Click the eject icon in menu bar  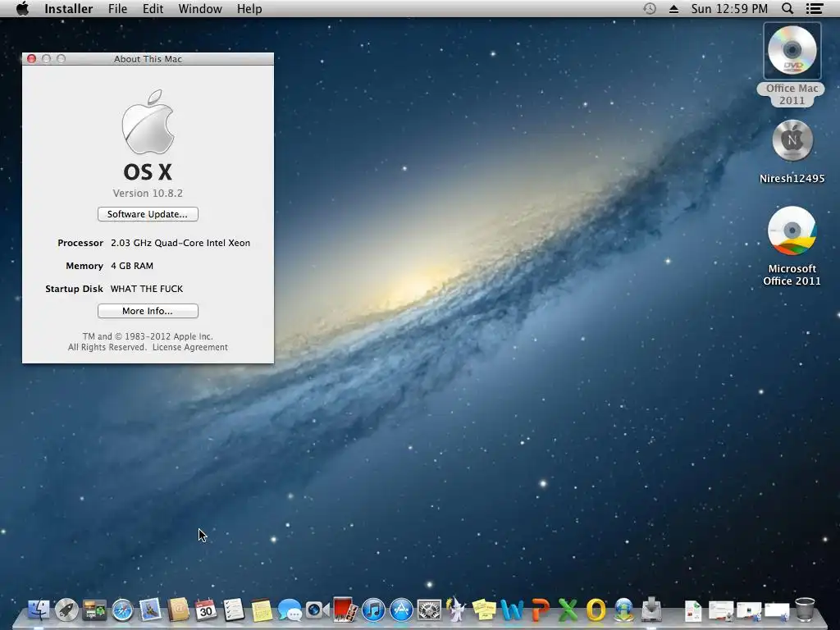pos(673,9)
